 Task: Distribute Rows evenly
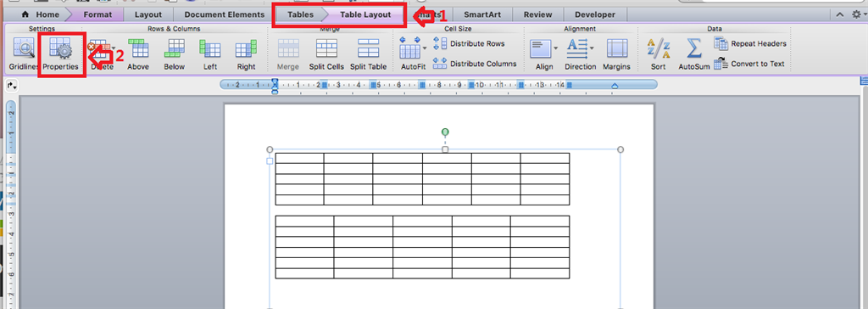(469, 43)
